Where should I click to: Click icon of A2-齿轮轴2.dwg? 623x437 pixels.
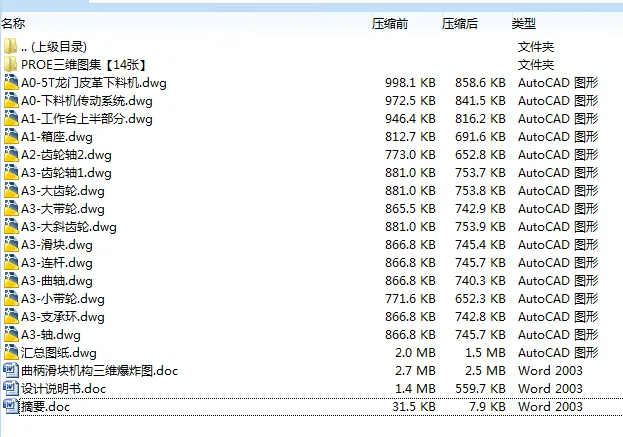click(11, 155)
